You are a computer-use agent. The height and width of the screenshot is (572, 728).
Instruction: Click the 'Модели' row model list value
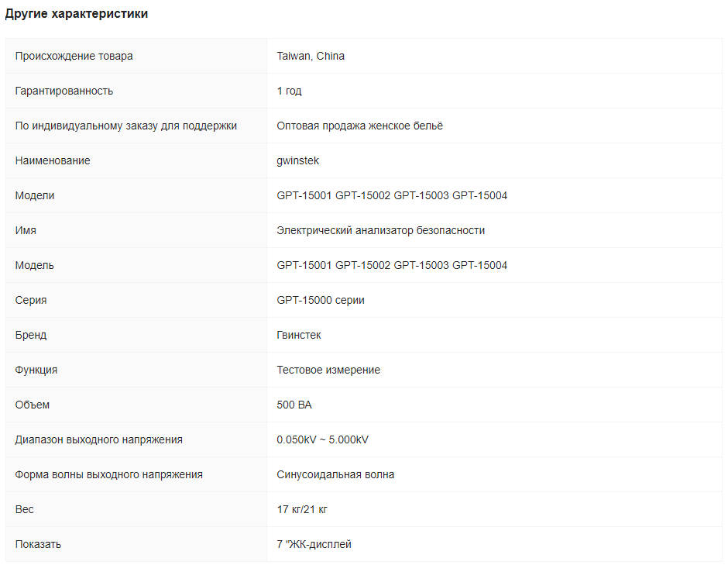[x=392, y=195]
